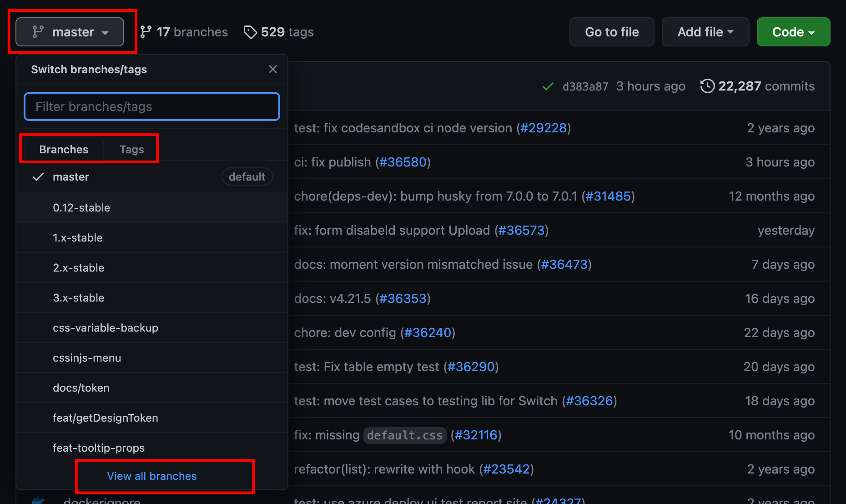Open the master branch selector dropdown

70,32
